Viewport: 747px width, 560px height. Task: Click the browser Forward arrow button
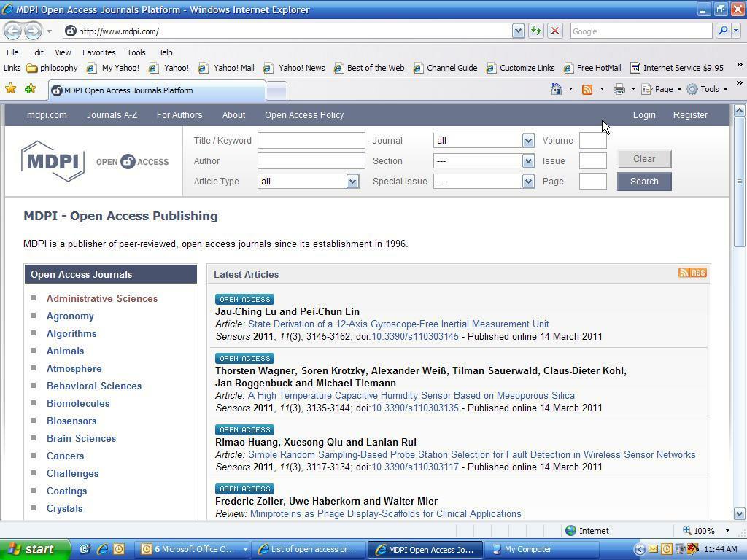coord(33,31)
